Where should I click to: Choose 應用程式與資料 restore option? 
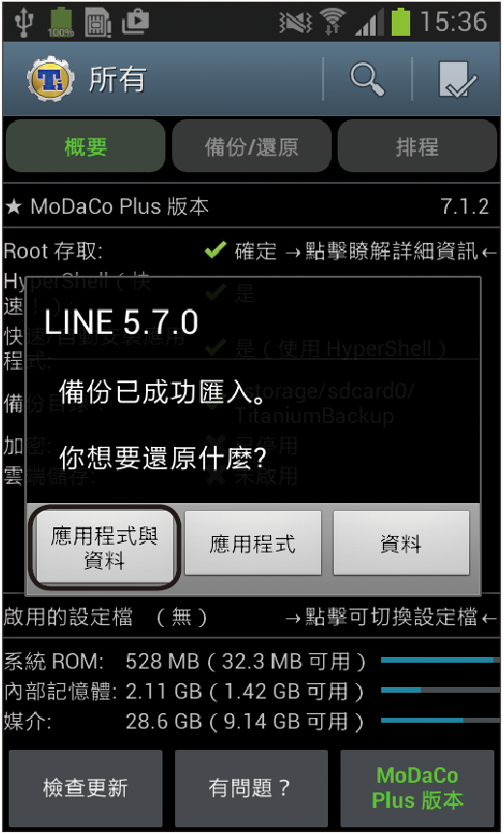104,547
